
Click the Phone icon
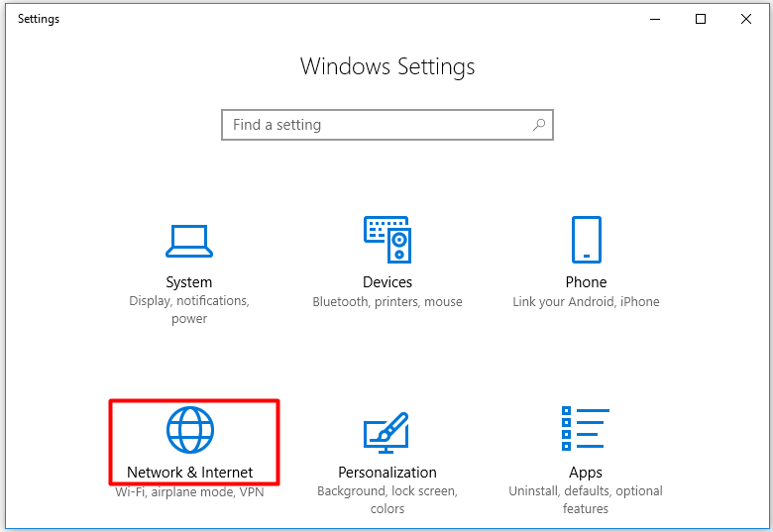coord(586,240)
